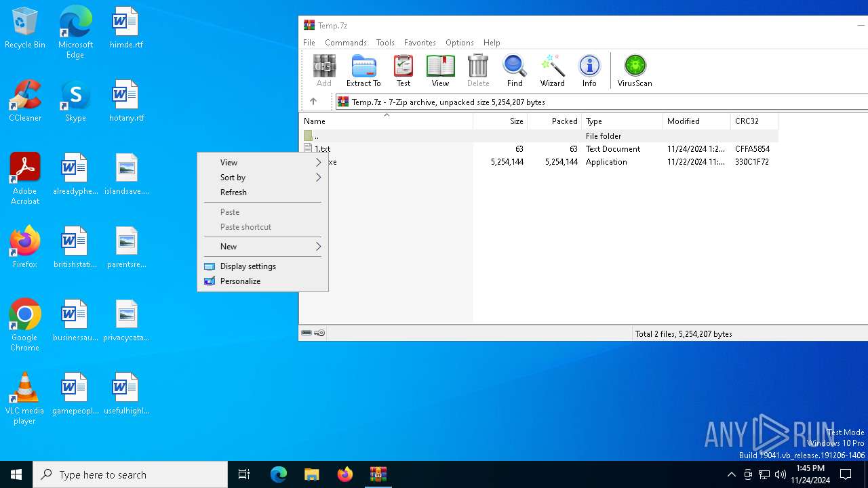
Task: Select the Firefox desktop shortcut
Action: click(25, 247)
